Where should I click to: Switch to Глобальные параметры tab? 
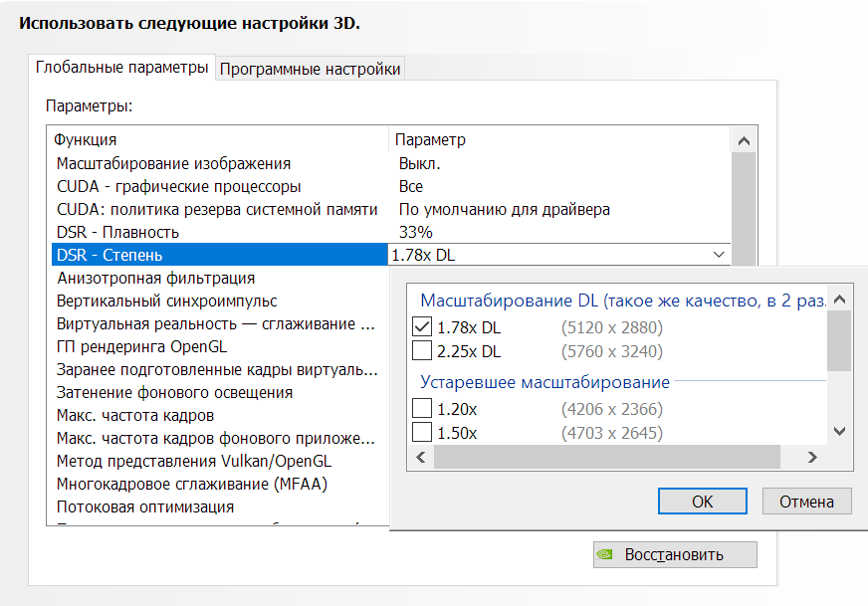121,68
